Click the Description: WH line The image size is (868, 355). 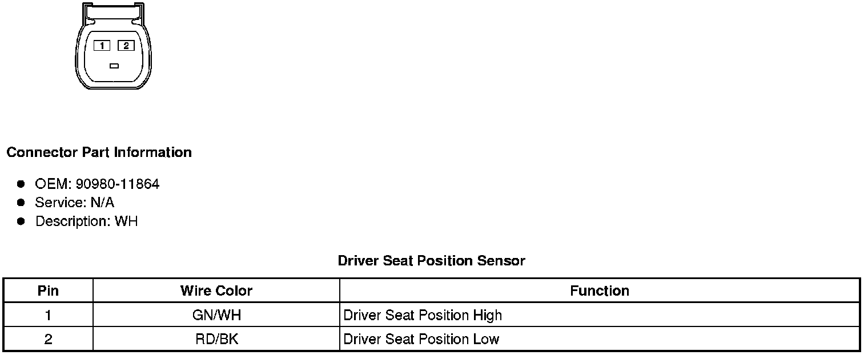pos(86,221)
